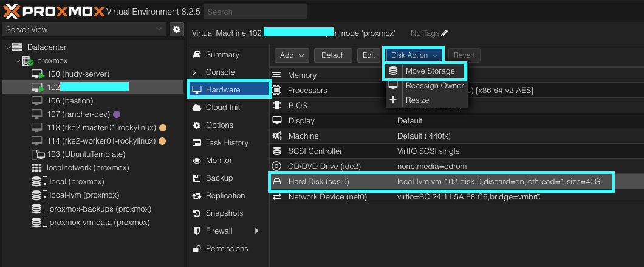
Task: Go to the Snapshots panel
Action: point(224,213)
